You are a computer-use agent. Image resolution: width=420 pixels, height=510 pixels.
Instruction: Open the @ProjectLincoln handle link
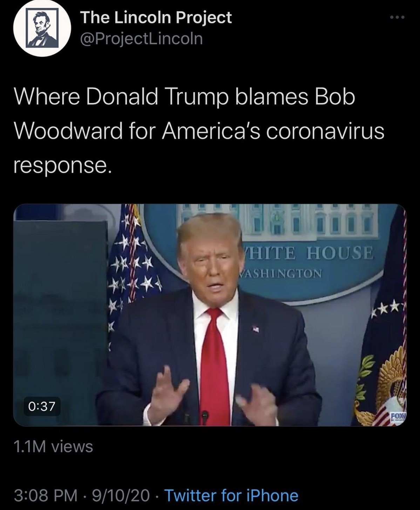point(141,39)
